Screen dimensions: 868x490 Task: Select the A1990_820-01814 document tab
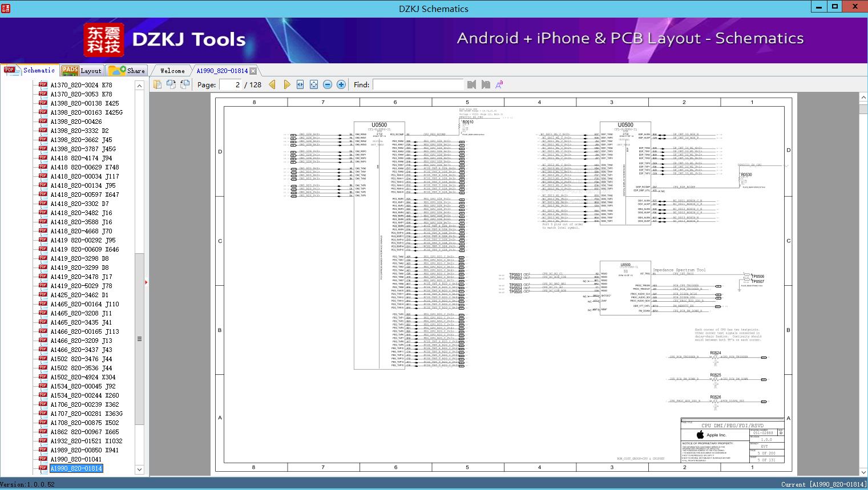pos(222,71)
